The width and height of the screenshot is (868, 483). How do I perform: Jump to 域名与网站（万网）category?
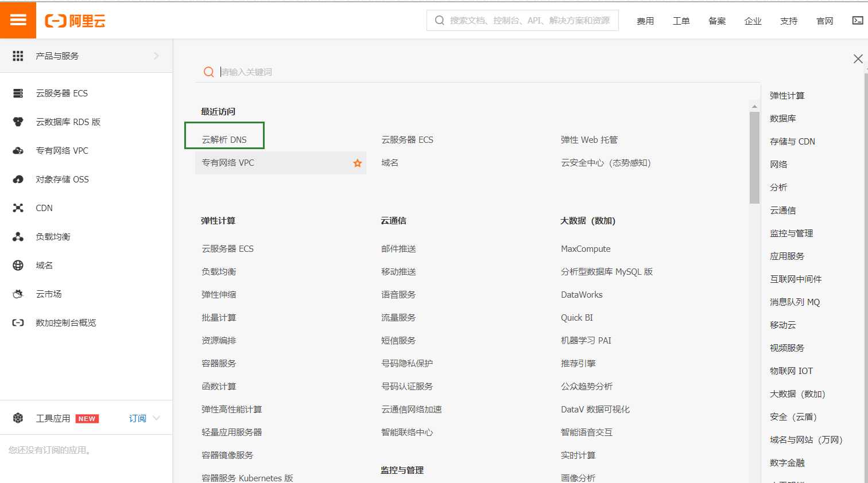[806, 439]
